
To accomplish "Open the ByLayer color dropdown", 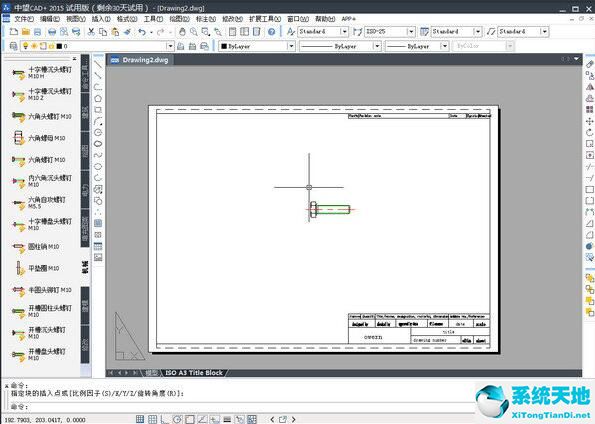I will (291, 46).
